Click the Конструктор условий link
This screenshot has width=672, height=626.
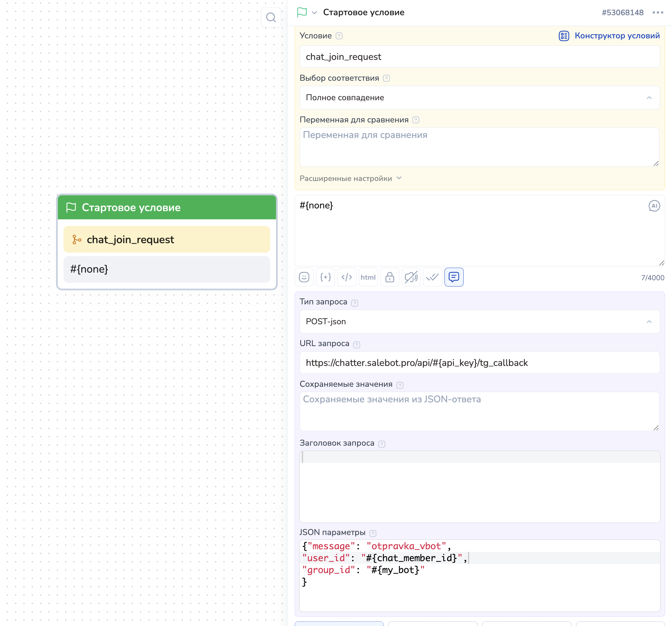pos(617,36)
